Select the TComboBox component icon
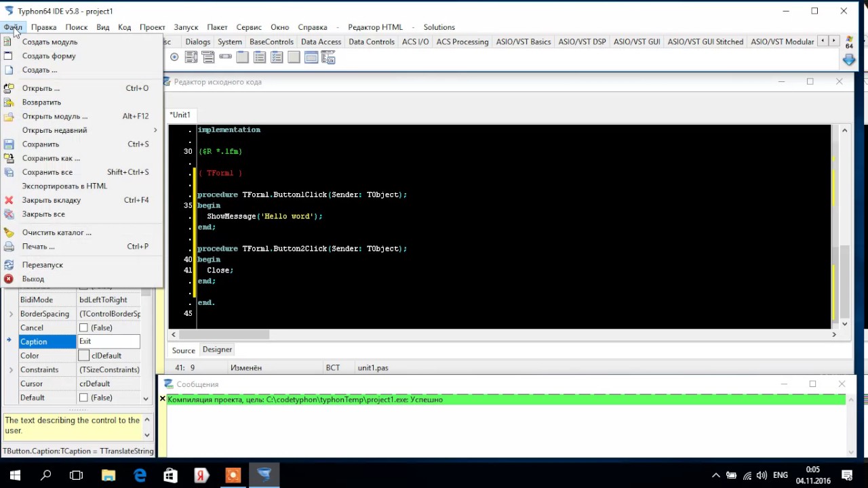Viewport: 868px width, 488px height. point(208,58)
